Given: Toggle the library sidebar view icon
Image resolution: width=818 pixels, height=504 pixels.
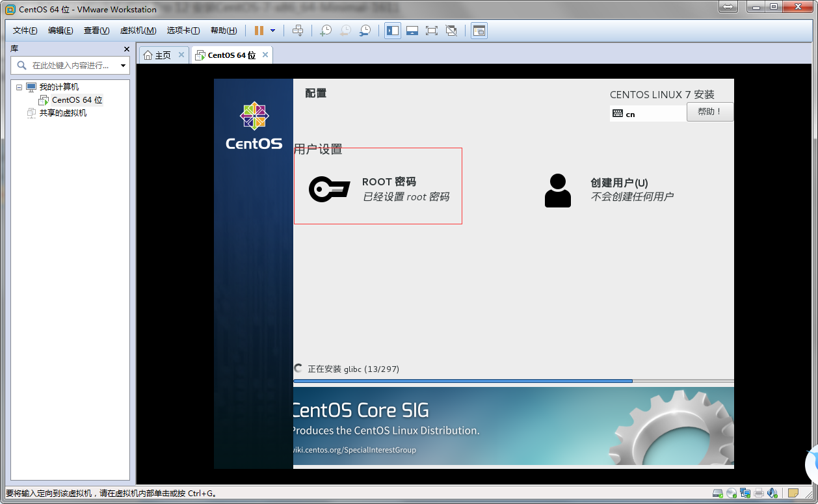Looking at the screenshot, I should 393,31.
